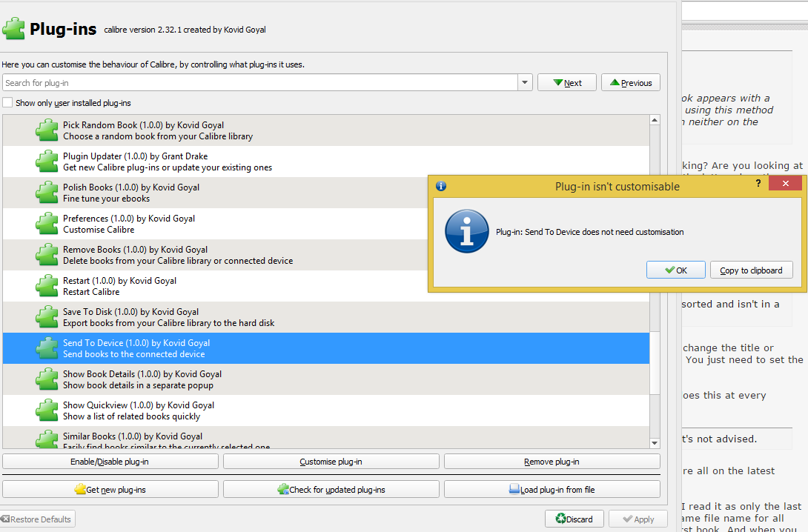Click 'Get new Calibre plug-ins or update your existing ones'
808x532 pixels.
[168, 167]
